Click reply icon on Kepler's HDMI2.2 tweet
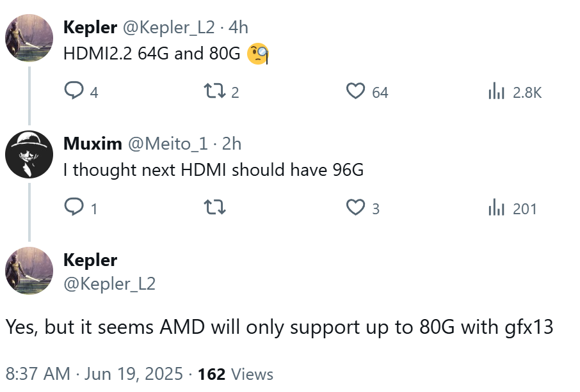This screenshot has width=580, height=392. point(74,92)
